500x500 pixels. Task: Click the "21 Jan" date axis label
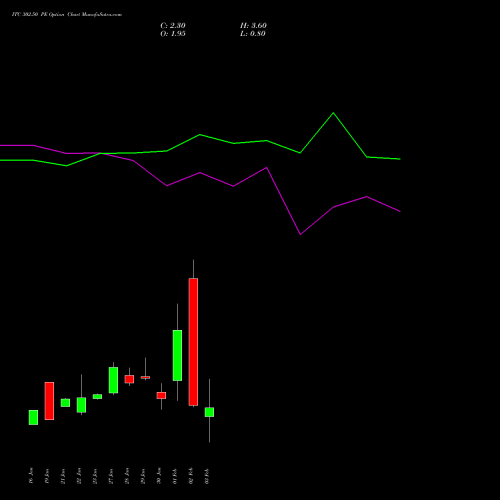pos(63,476)
